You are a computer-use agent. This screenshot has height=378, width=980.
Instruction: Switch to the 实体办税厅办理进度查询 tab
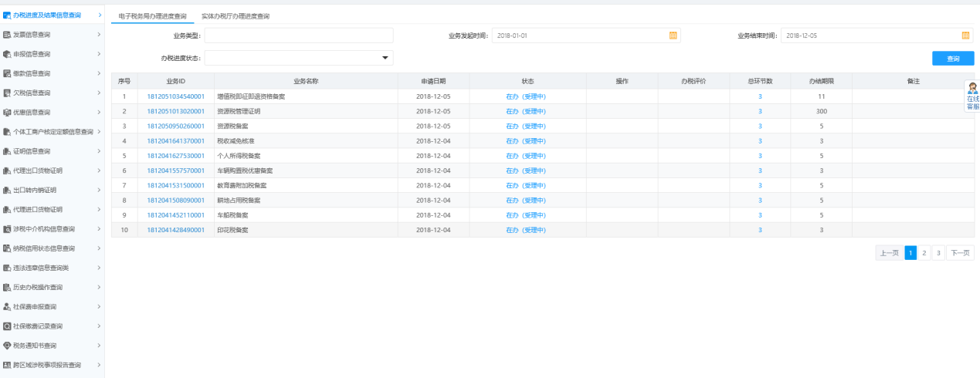(x=236, y=16)
